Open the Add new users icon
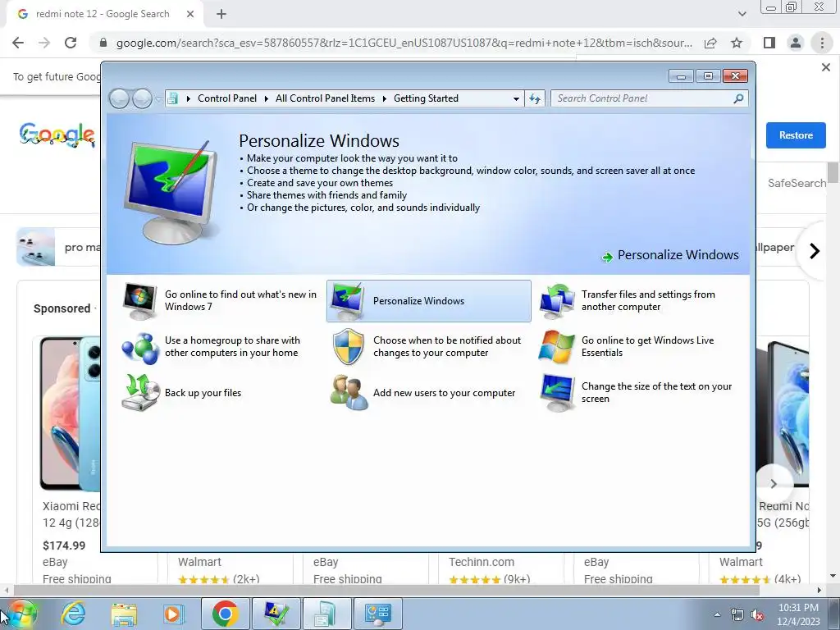The image size is (840, 630). coord(349,393)
